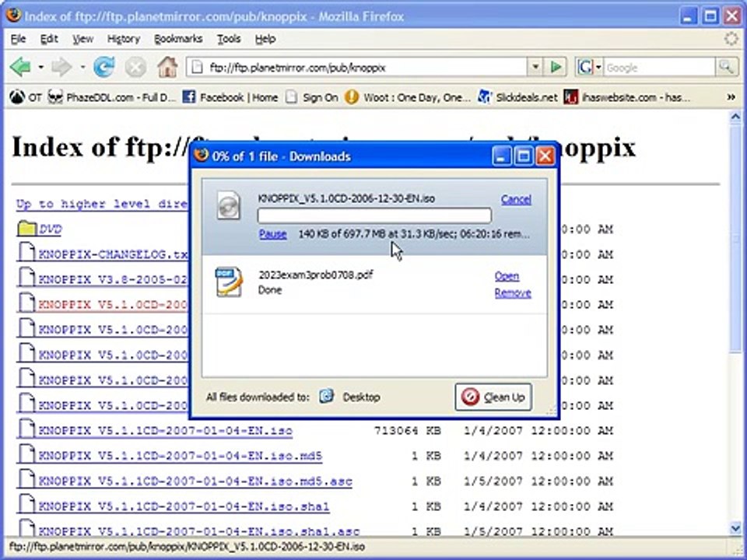
Task: Open the PhazeDDL.com bookmark
Action: coord(112,98)
